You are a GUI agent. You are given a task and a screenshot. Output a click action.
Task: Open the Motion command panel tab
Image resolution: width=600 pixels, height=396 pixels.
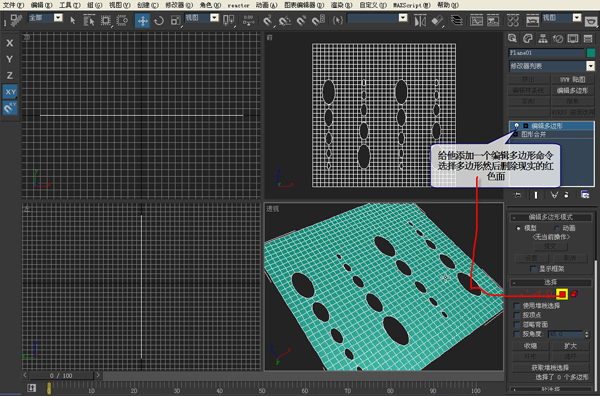[x=558, y=38]
